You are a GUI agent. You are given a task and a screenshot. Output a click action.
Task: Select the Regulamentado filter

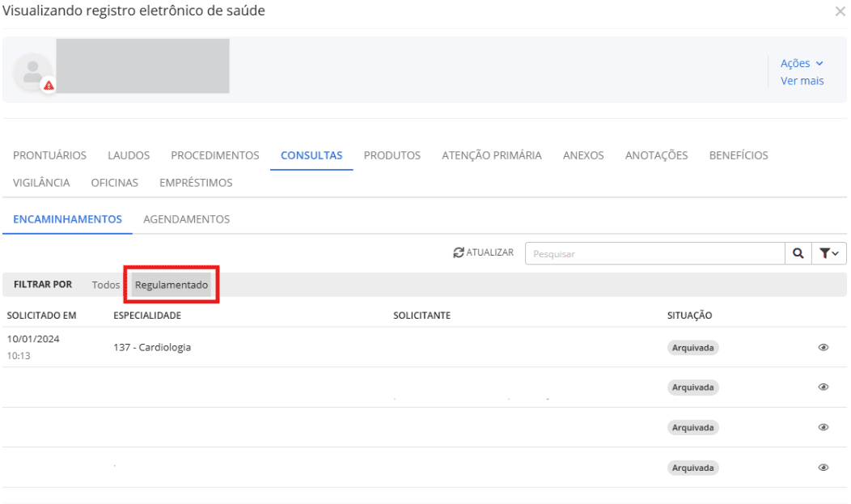coord(171,284)
